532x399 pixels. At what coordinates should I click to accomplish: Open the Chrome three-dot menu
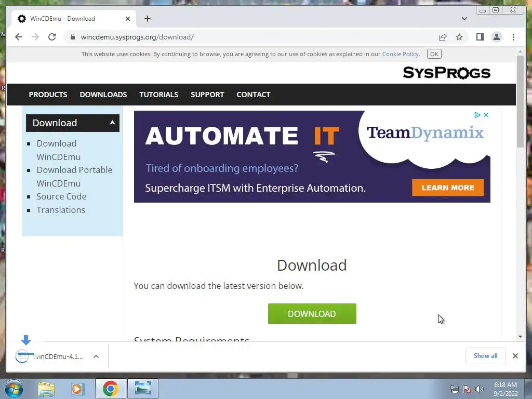coord(513,37)
